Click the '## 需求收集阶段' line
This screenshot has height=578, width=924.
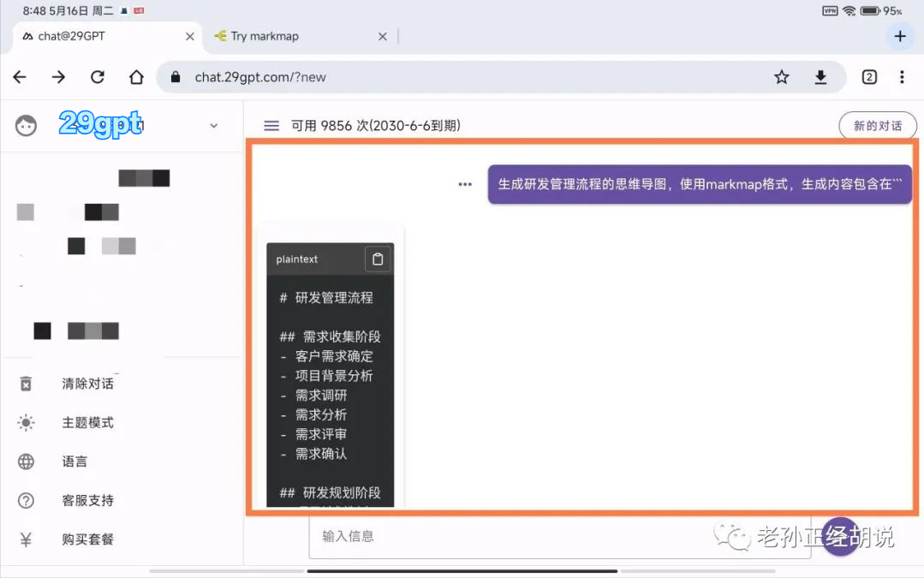point(330,337)
